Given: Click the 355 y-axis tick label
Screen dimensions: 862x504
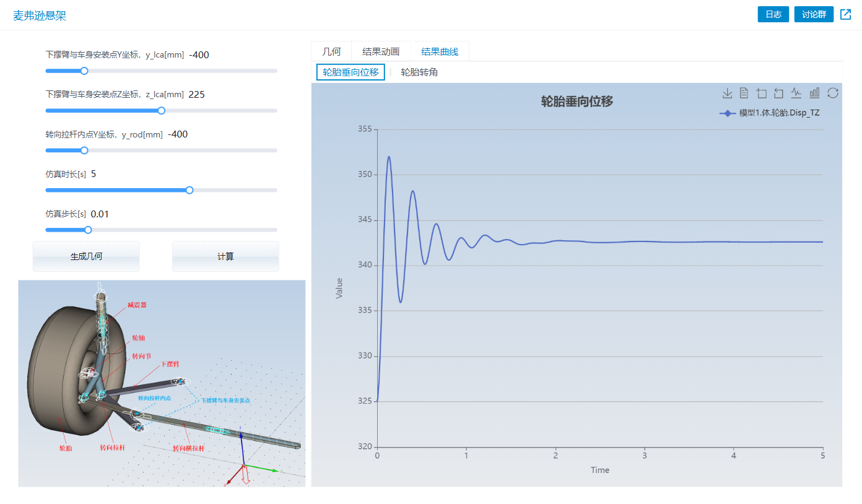Looking at the screenshot, I should [365, 129].
